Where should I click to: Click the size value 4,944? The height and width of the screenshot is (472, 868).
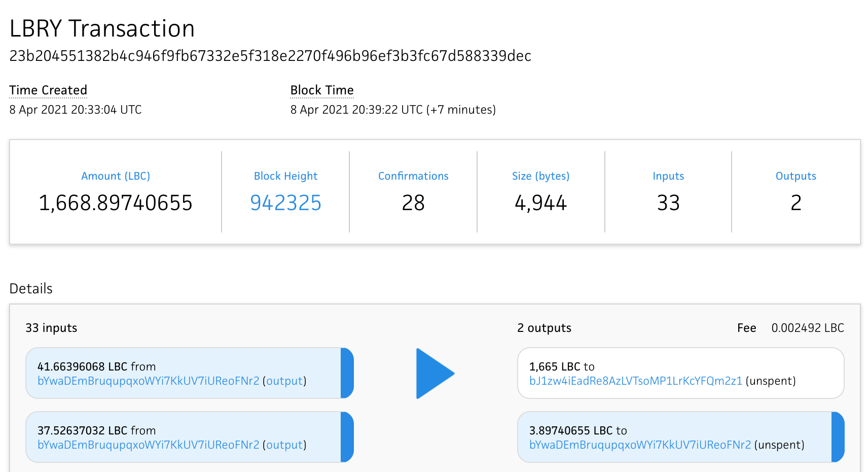(x=540, y=203)
